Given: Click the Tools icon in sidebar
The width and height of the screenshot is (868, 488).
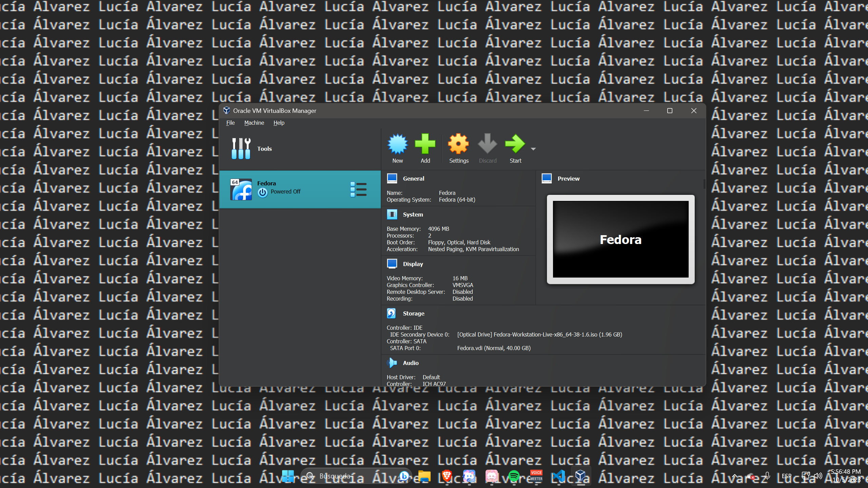Looking at the screenshot, I should pos(241,148).
